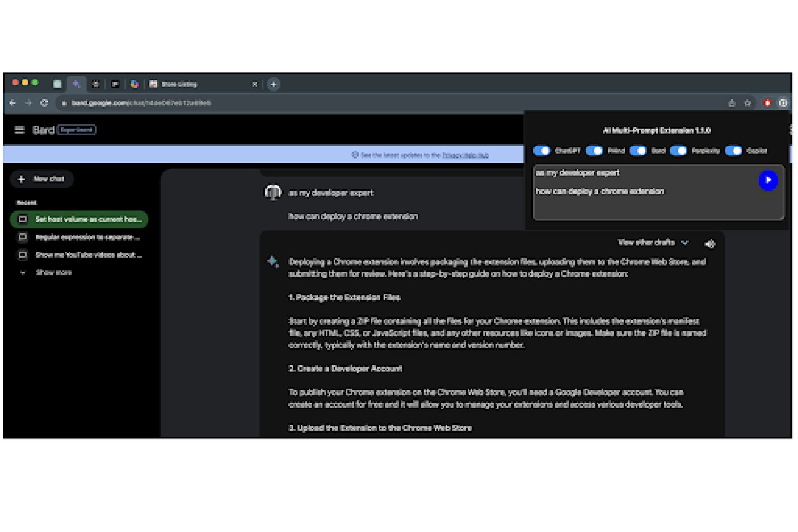The width and height of the screenshot is (798, 532).
Task: Click the user avatar beside prompt
Action: pyautogui.click(x=273, y=192)
